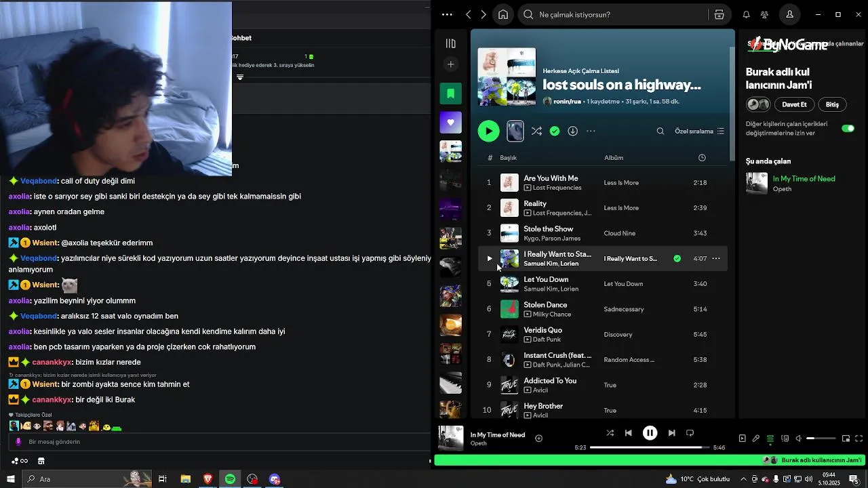Open the play queue

[770, 439]
